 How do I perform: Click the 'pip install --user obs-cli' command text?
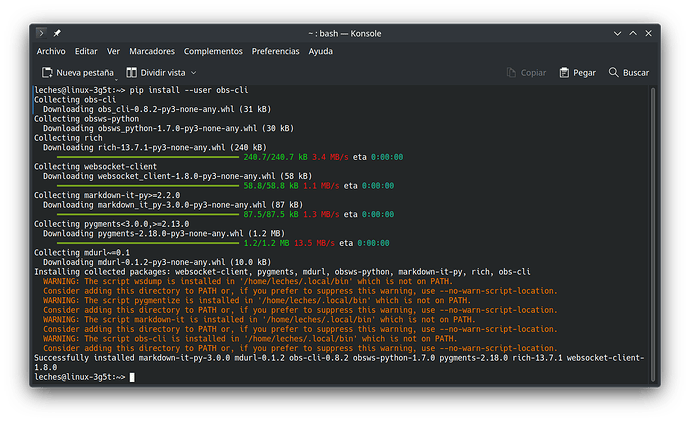(189, 90)
